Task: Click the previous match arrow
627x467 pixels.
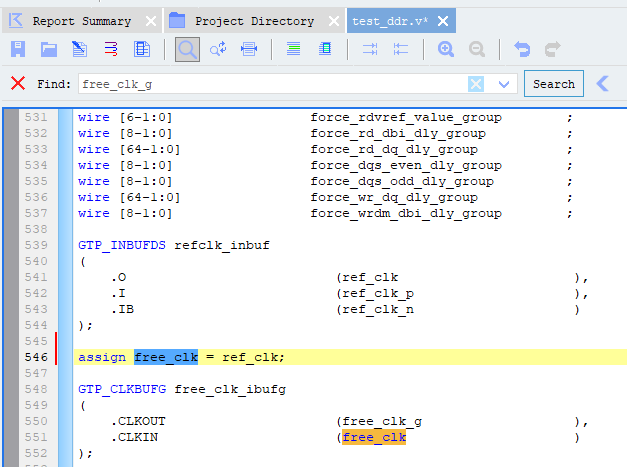Action: tap(603, 84)
